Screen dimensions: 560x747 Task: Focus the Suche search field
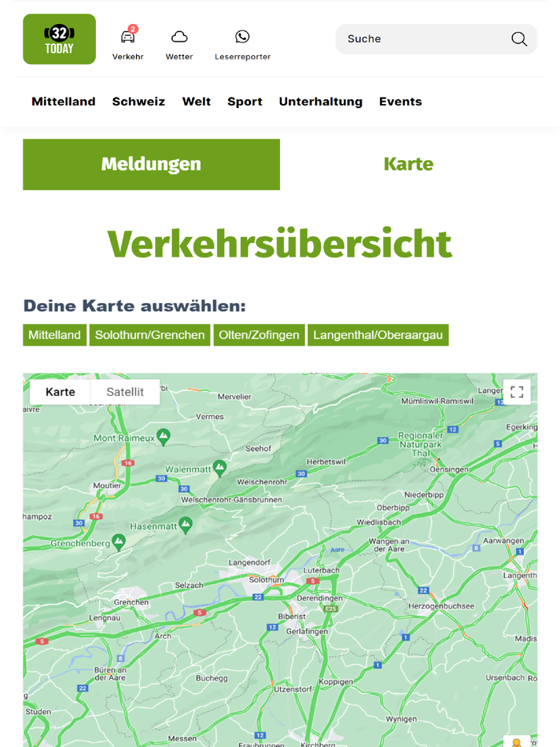coord(436,39)
